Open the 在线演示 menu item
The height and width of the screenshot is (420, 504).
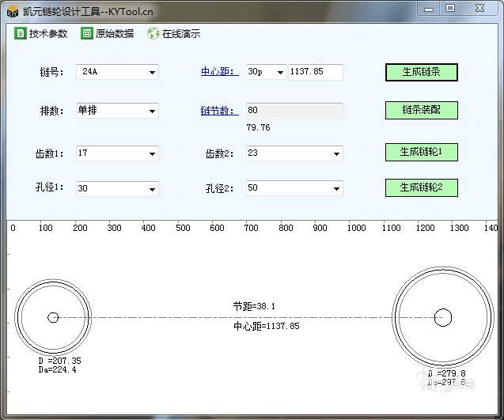174,33
